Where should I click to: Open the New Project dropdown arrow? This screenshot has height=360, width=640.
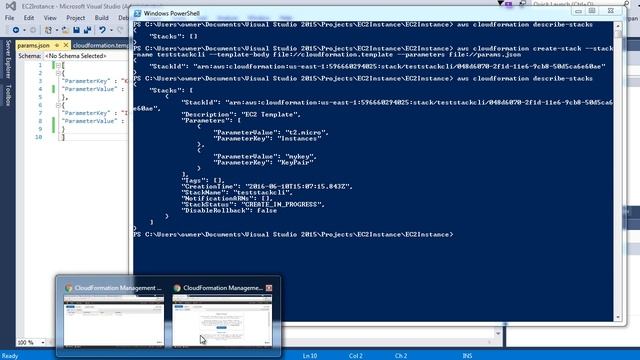coord(56,30)
